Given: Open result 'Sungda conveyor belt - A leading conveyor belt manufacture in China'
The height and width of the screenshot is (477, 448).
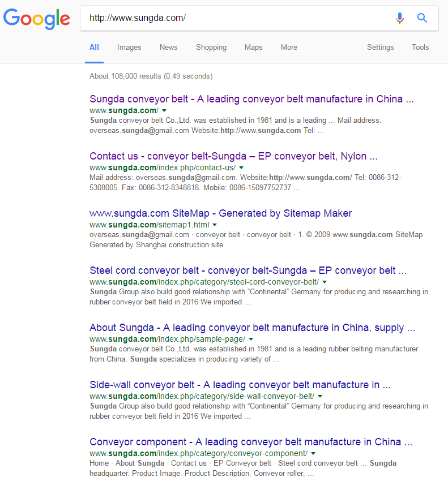Looking at the screenshot, I should click(251, 99).
